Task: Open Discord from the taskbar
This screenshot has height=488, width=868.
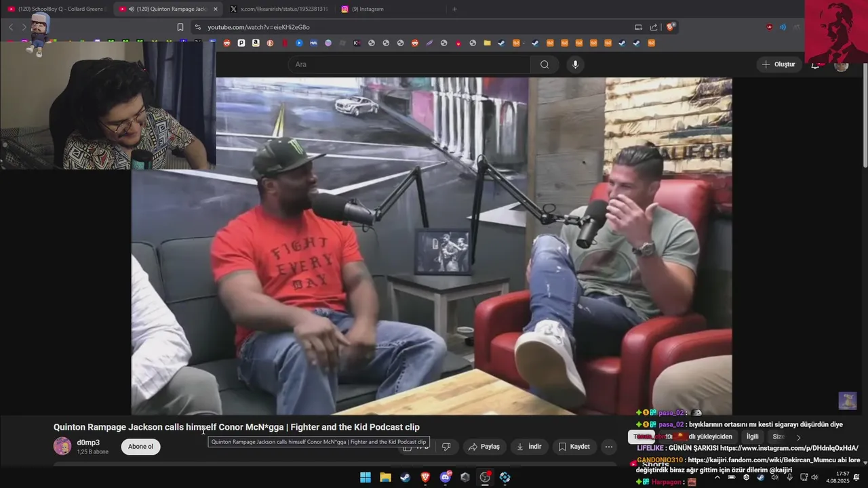Action: (x=446, y=477)
